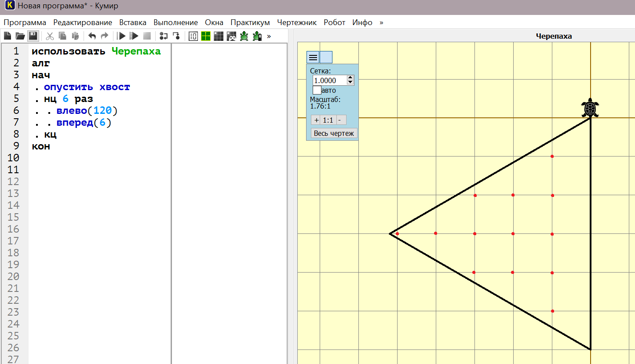Screen dimensions: 635x364
Task: Decrease grid step with down arrow
Action: (350, 83)
